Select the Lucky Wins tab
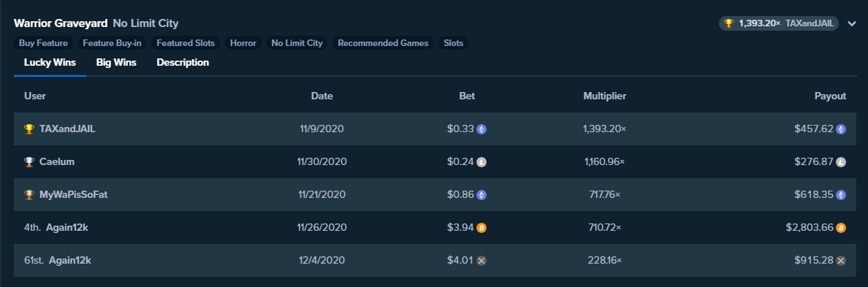 pyautogui.click(x=50, y=63)
